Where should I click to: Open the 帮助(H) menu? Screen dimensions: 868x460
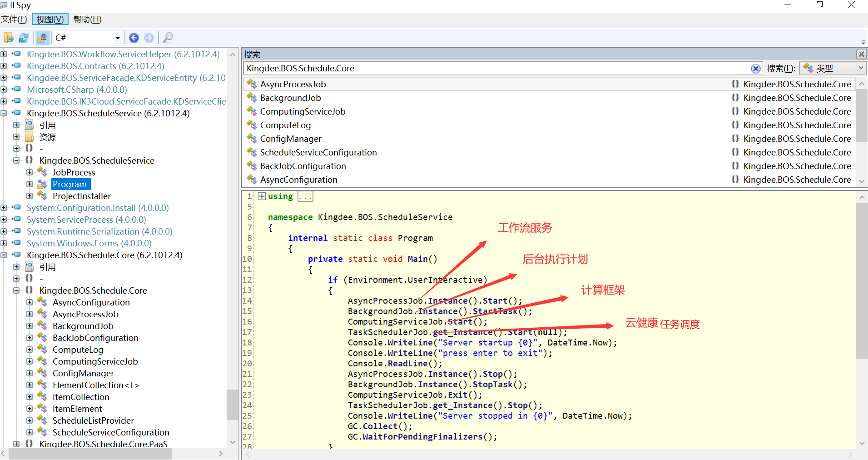pos(88,19)
